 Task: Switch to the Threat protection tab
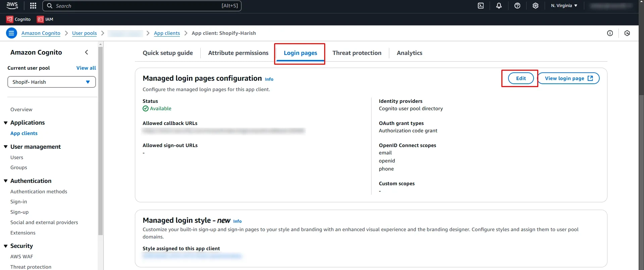[x=357, y=53]
